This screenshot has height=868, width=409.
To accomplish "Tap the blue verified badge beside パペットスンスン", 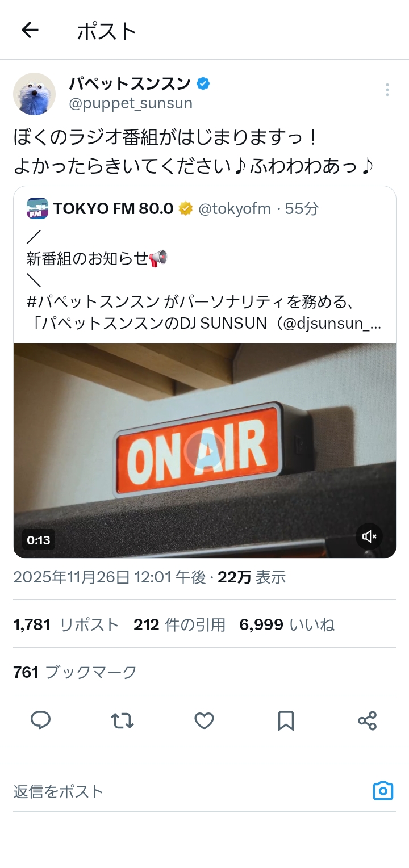I will [203, 84].
